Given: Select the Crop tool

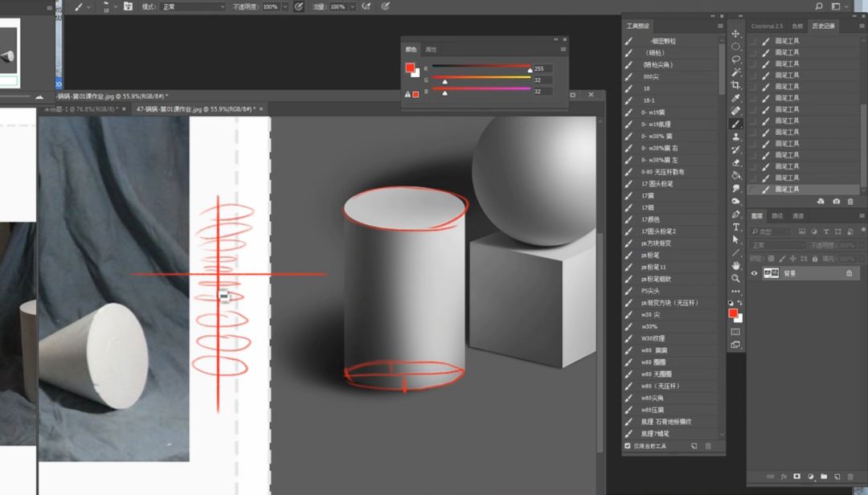Looking at the screenshot, I should tap(735, 85).
